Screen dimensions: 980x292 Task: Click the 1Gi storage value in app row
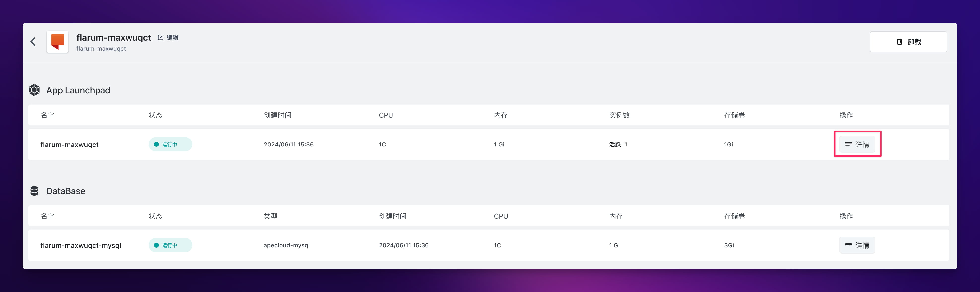(728, 144)
